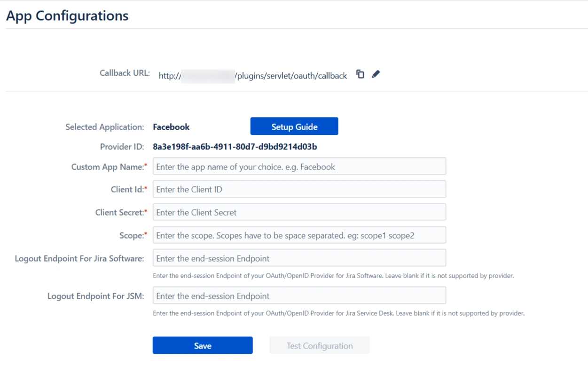The image size is (588, 365).
Task: Copy the Callback URL with the copy icon
Action: (x=360, y=74)
